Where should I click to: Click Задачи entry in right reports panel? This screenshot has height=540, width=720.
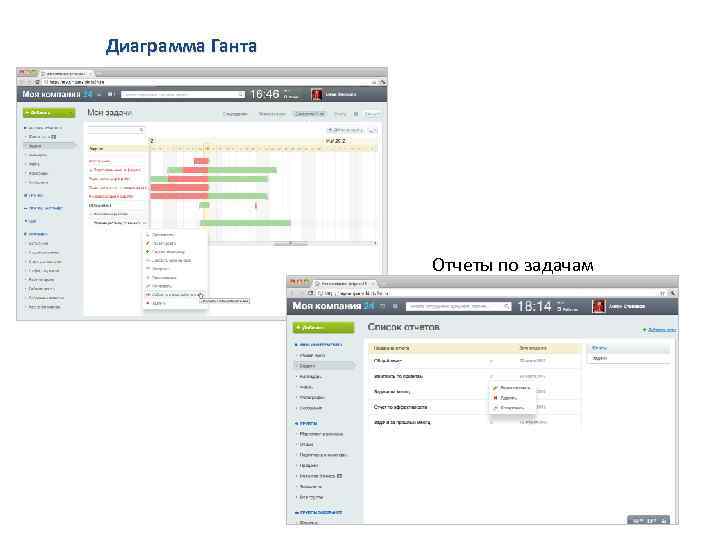point(599,358)
